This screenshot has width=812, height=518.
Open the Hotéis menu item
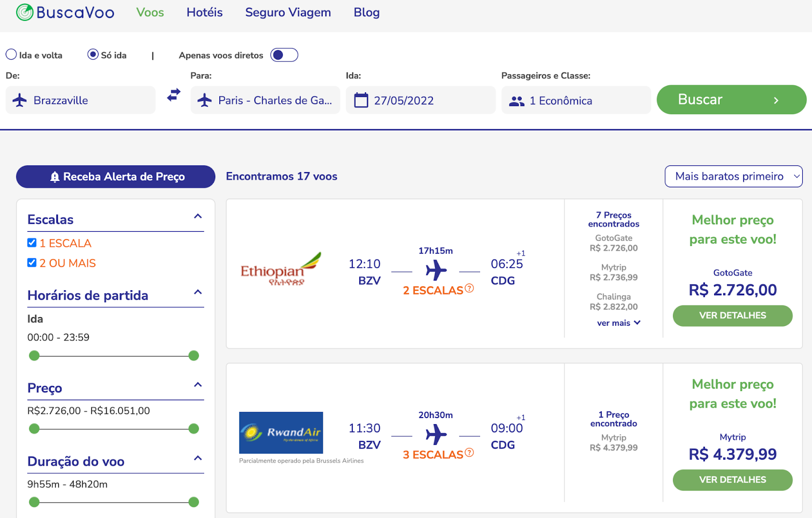coord(204,12)
